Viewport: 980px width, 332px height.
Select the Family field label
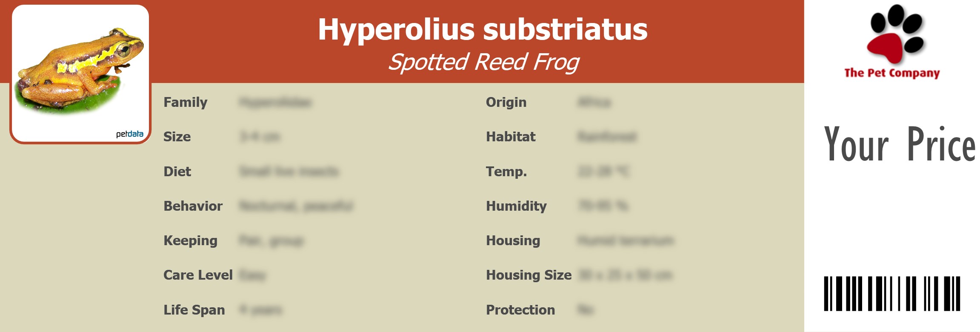tap(186, 102)
